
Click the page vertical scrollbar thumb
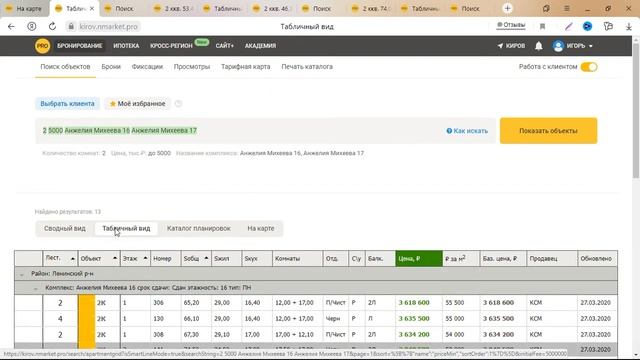coord(636,110)
